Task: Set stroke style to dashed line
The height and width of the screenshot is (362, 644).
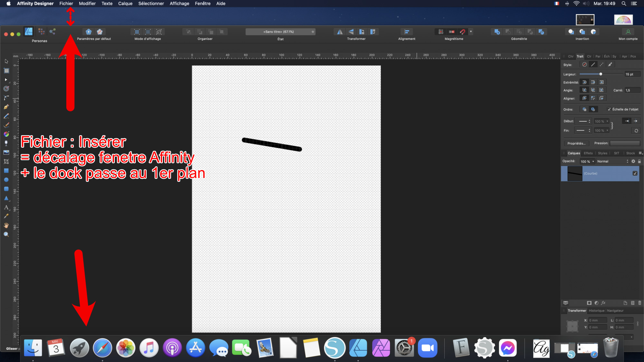Action: tap(601, 65)
